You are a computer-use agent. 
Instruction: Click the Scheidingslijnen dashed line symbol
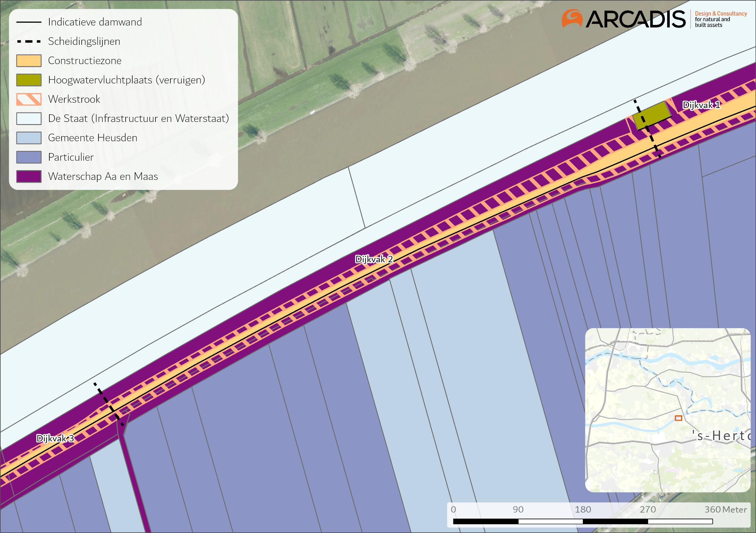pyautogui.click(x=29, y=41)
